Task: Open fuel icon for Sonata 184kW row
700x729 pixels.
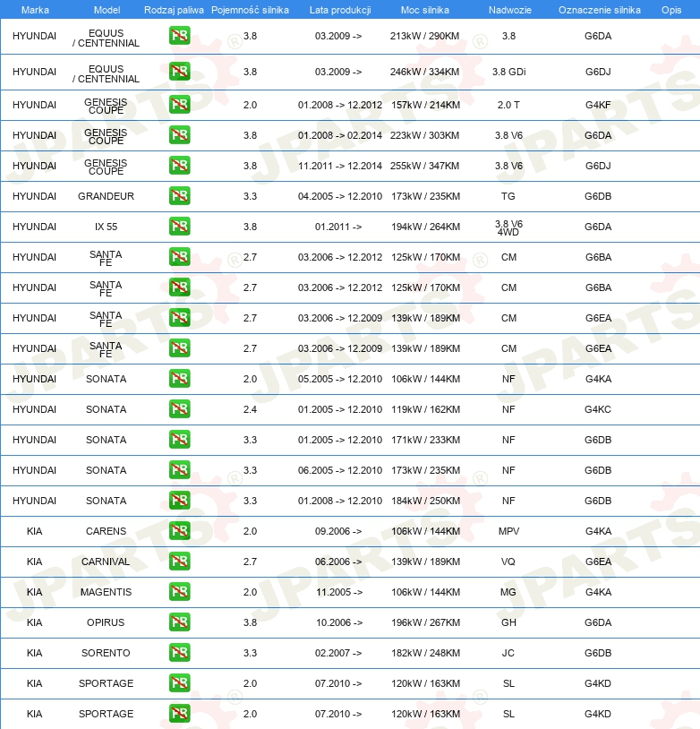Action: (x=179, y=501)
